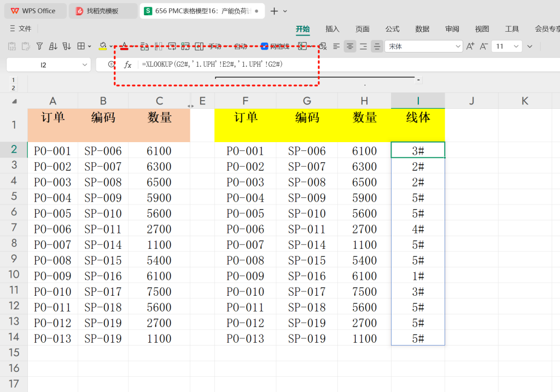The image size is (560, 392).
Task: Open the Name Box dropdown arrow
Action: pyautogui.click(x=85, y=65)
